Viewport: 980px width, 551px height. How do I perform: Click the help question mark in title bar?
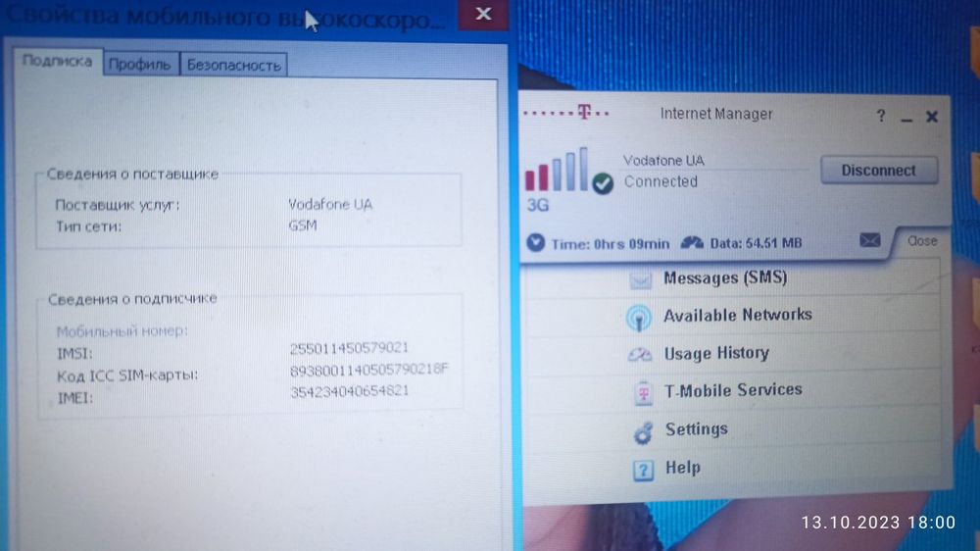coord(881,116)
